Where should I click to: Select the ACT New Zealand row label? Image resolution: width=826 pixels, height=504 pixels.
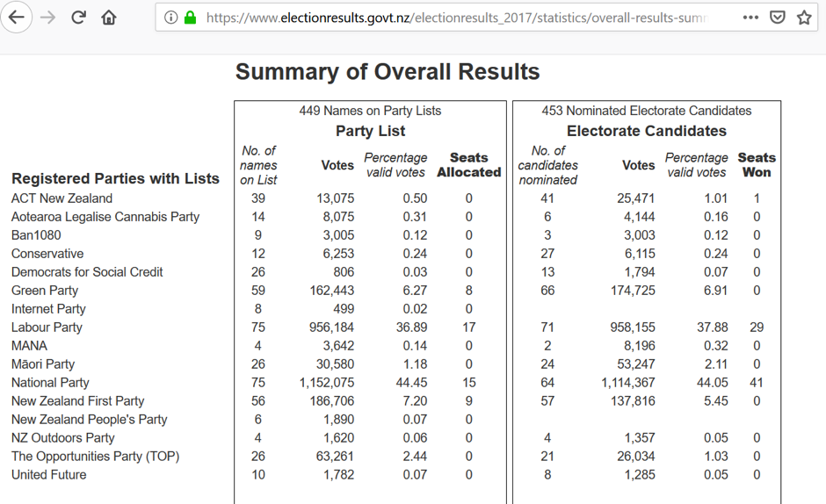coord(62,198)
